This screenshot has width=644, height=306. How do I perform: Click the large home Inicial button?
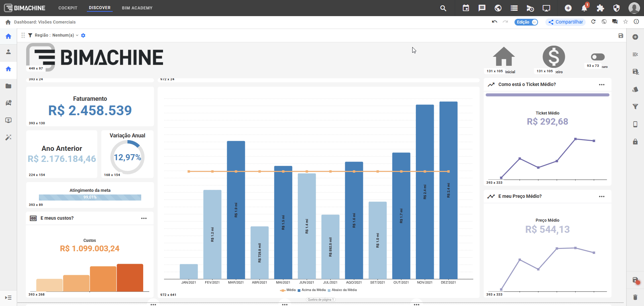[x=503, y=57]
